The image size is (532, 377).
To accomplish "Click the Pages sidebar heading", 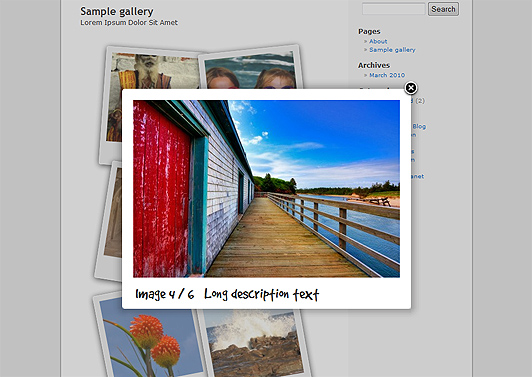I will [x=369, y=31].
